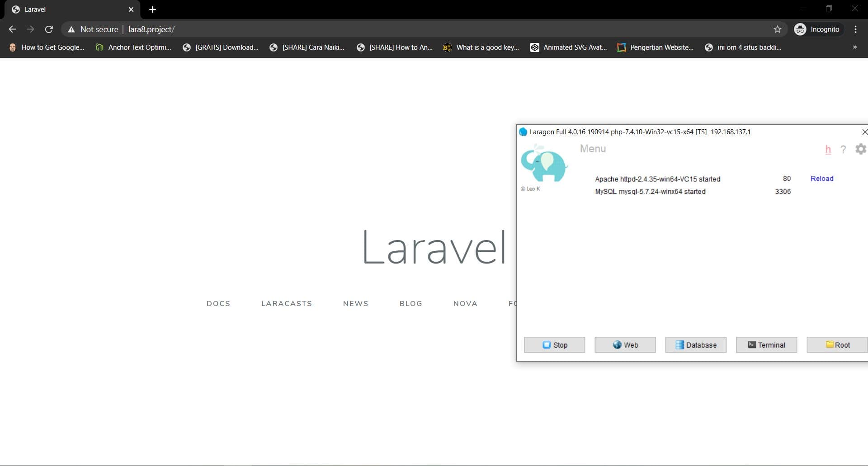Open the Root folder in Laragon

tap(837, 344)
